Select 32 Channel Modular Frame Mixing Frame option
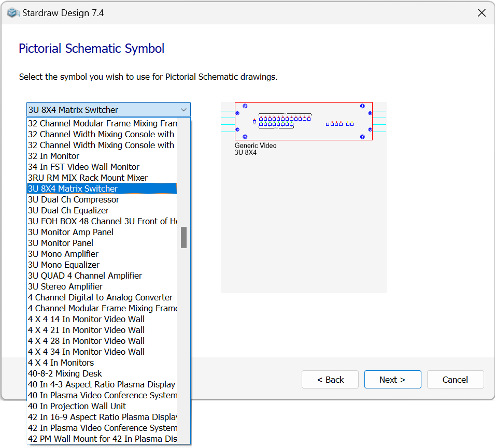The width and height of the screenshot is (495, 448). point(102,123)
